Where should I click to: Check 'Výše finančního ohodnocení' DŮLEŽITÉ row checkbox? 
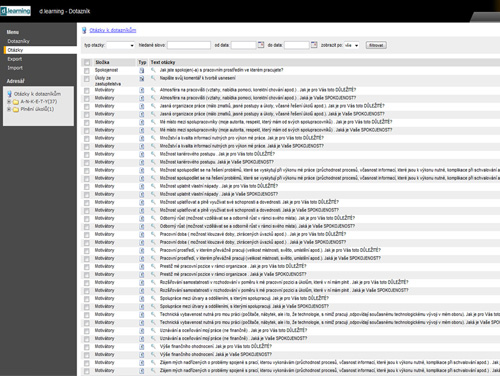point(87,347)
